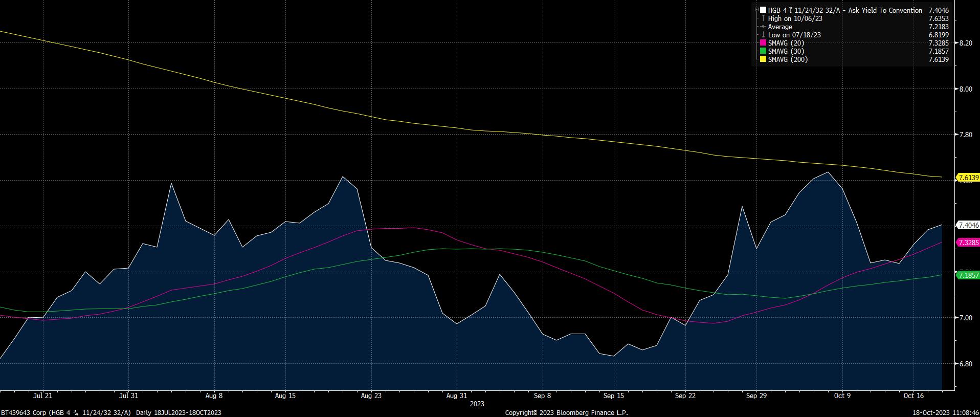Click the Bloomberg Finance L.P. copyright text
This screenshot has height=417, width=980.
coord(566,412)
